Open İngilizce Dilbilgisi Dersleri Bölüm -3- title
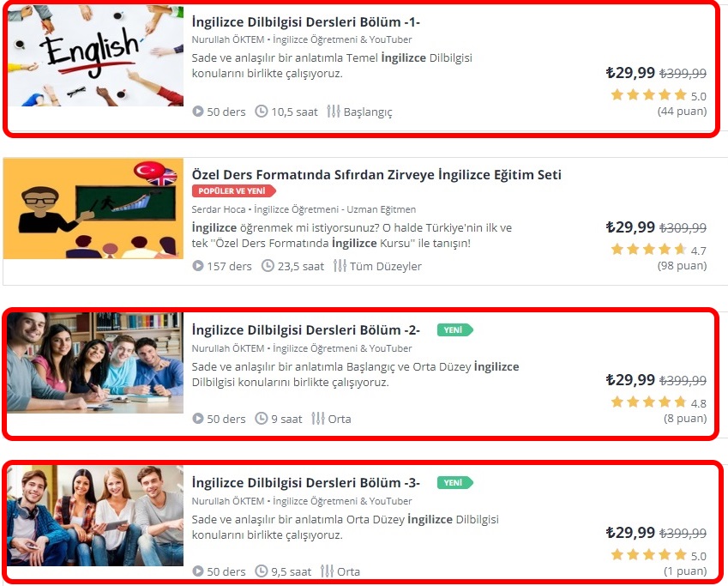The image size is (728, 586). click(306, 483)
